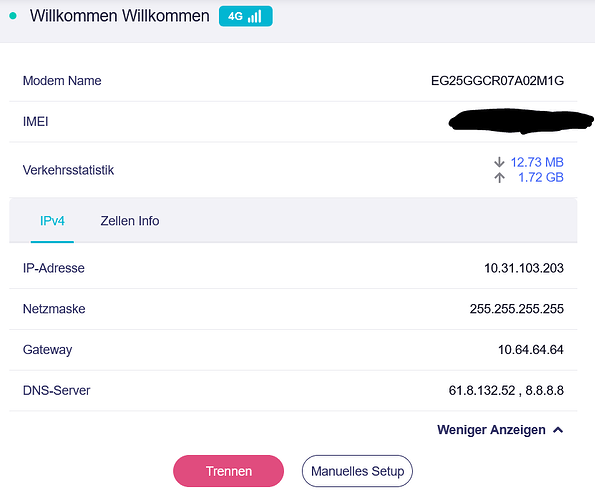Click the chevron next to Weniger Anzeigen
Viewport: 595px width, 500px height.
pos(558,430)
